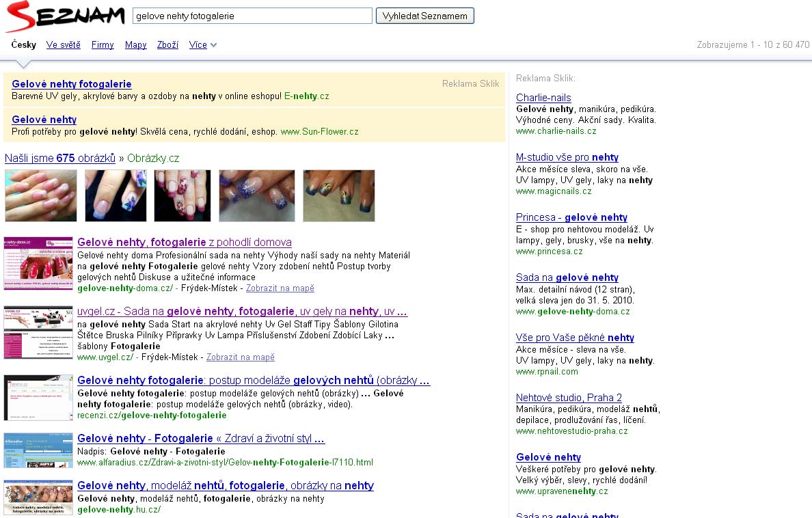Image resolution: width=812 pixels, height=518 pixels.
Task: Click the Reklama Sklik label in yellow box
Action: [x=470, y=83]
